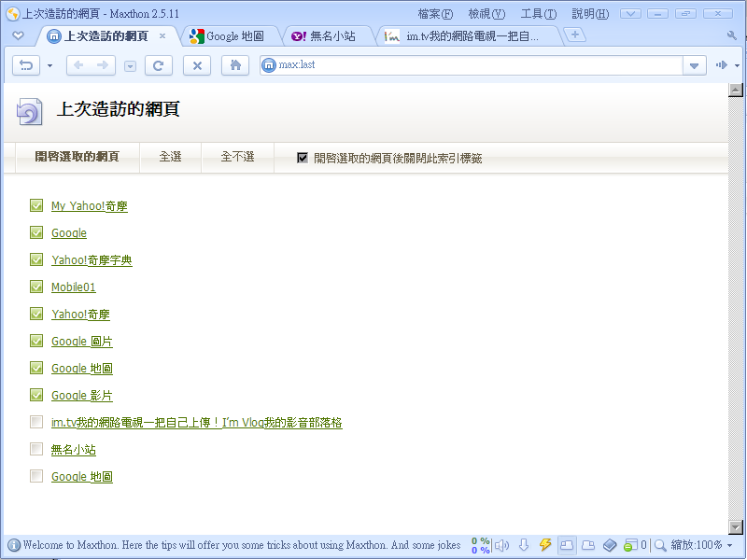Image resolution: width=747 pixels, height=560 pixels.
Task: Click the info icon in status bar
Action: coord(14,545)
